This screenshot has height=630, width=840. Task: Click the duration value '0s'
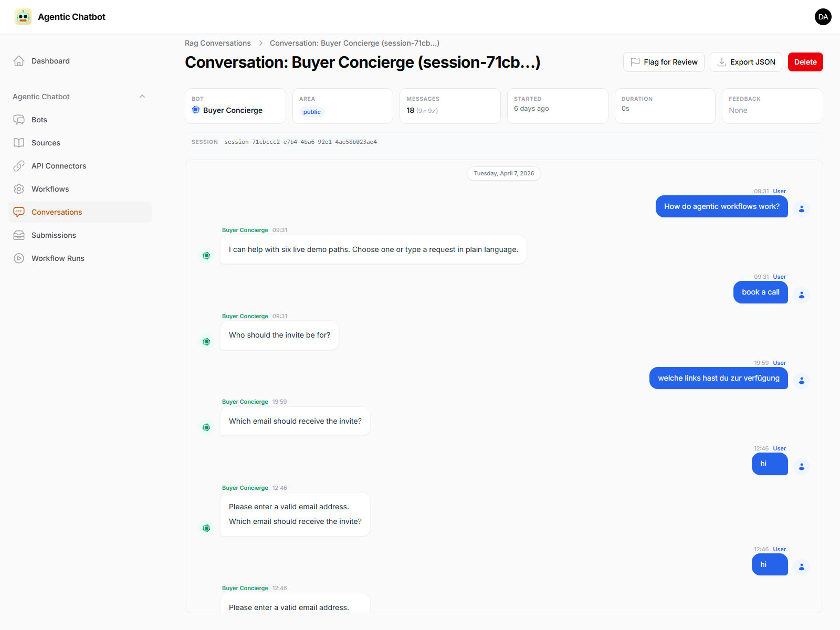point(625,109)
